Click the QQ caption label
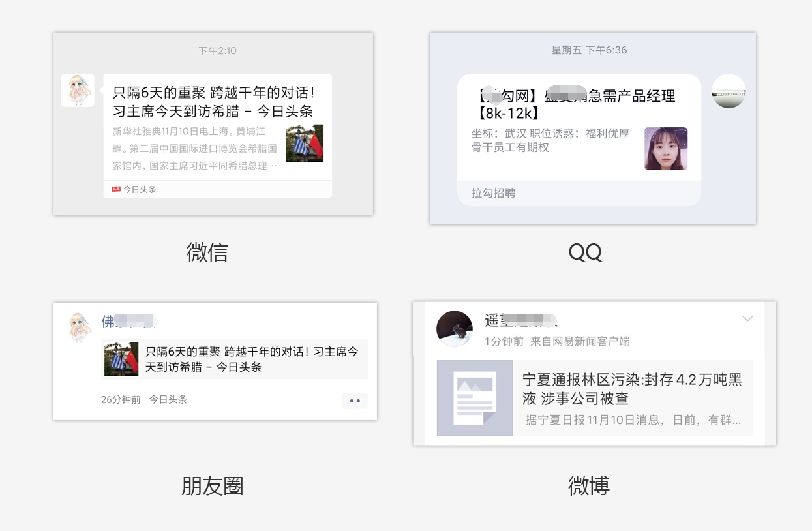Image resolution: width=812 pixels, height=531 pixels. (585, 252)
